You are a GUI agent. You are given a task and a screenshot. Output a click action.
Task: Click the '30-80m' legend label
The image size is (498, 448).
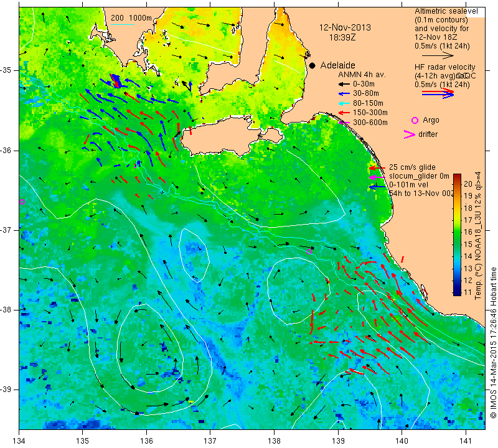point(366,94)
